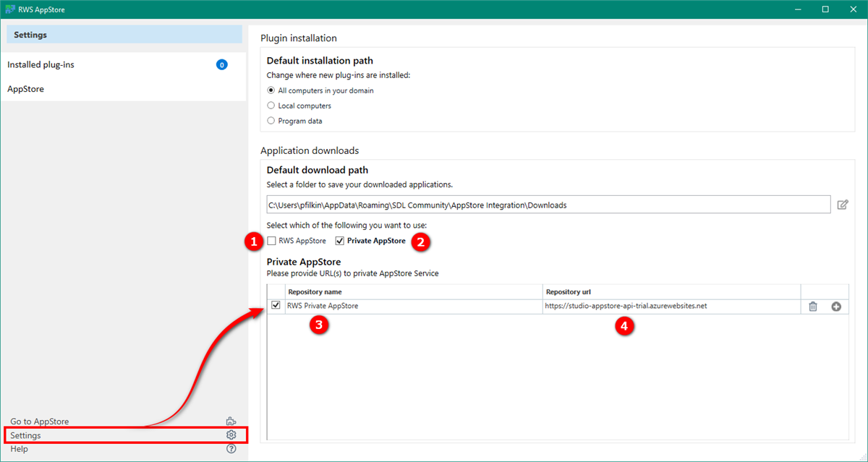Image resolution: width=868 pixels, height=462 pixels.
Task: Select the Settings header in sidebar
Action: (x=124, y=35)
